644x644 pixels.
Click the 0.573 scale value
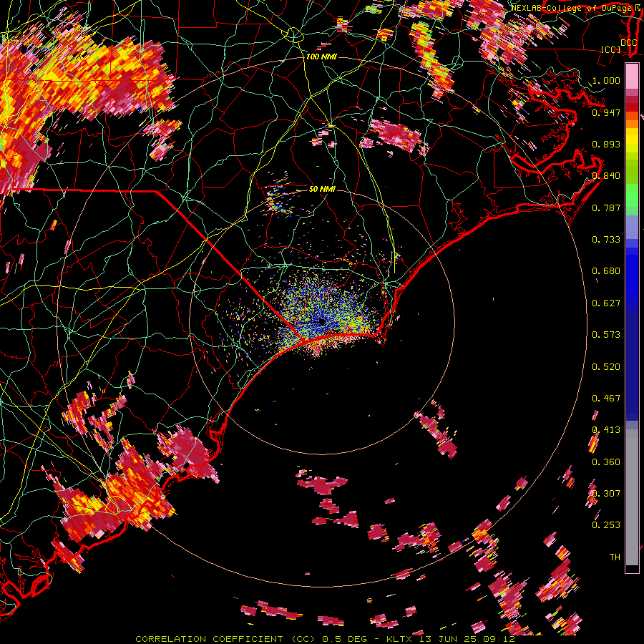[x=606, y=335]
